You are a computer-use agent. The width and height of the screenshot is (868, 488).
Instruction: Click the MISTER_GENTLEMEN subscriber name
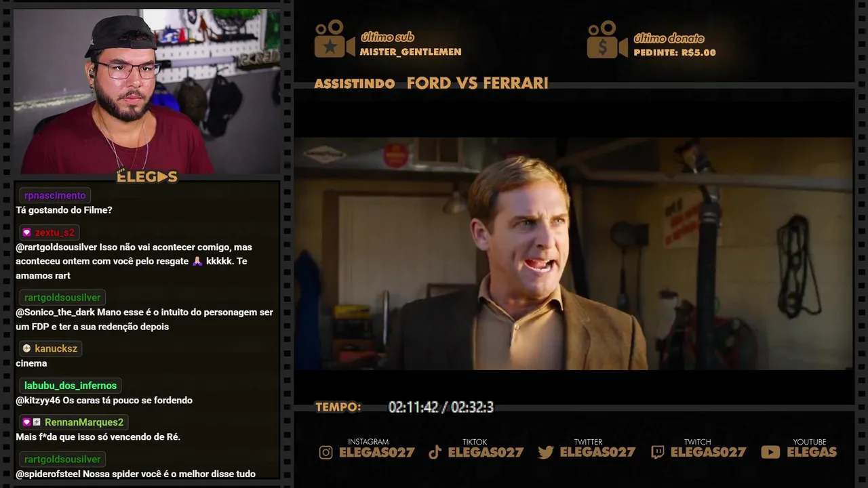click(411, 52)
